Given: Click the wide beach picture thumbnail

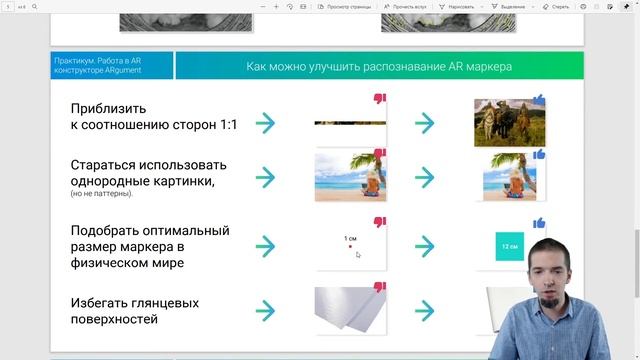Looking at the screenshot, I should point(350,177).
